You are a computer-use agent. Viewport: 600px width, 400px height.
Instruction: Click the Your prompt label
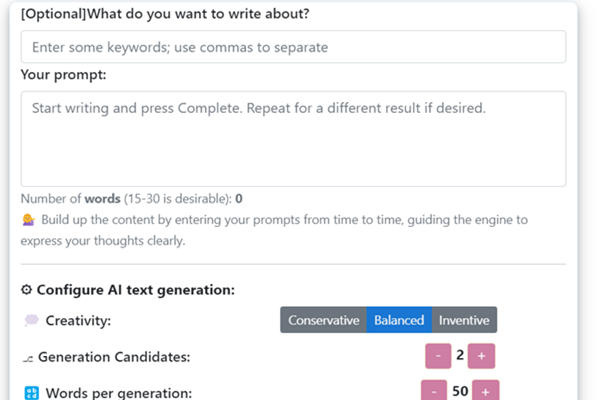click(63, 75)
